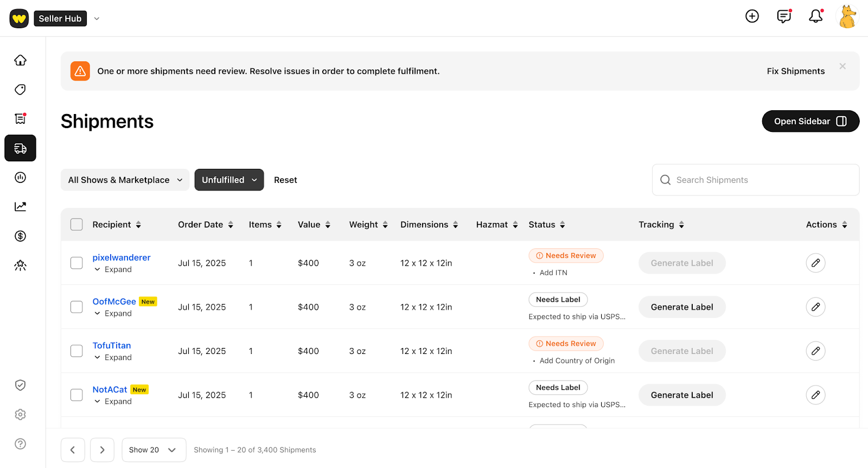This screenshot has height=468, width=868.
Task: Click the shipments truck icon in sidebar
Action: (20, 148)
